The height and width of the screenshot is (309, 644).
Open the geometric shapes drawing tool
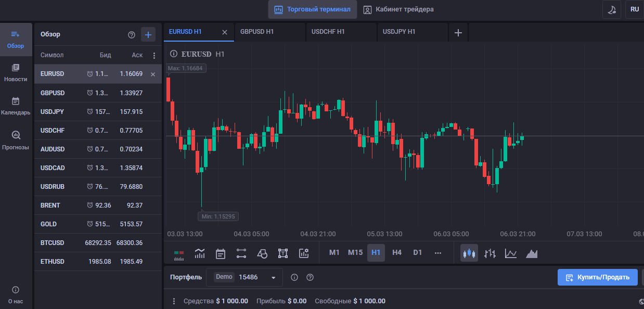click(x=262, y=253)
